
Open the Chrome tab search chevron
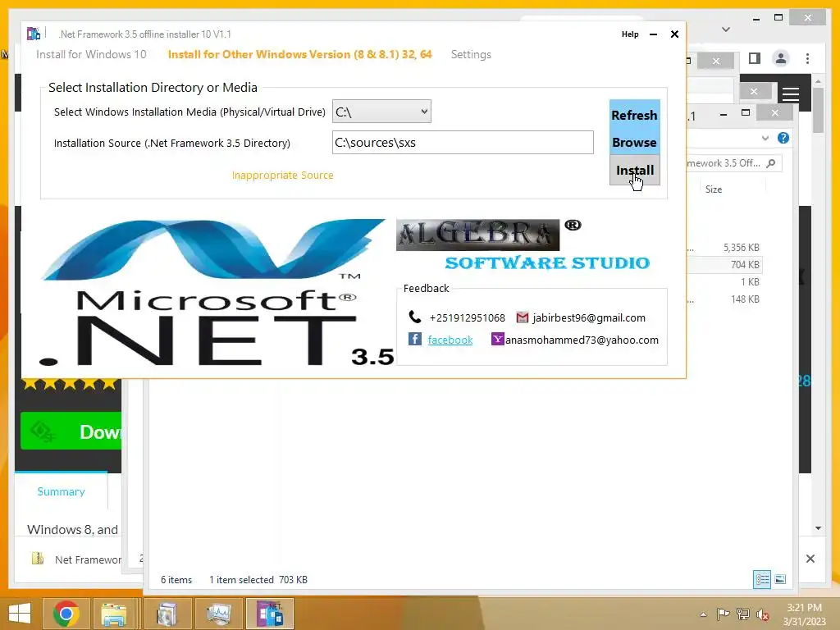click(x=726, y=29)
